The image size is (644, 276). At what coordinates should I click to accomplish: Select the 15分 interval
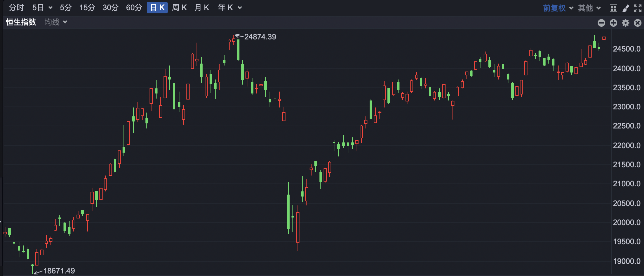coord(87,8)
